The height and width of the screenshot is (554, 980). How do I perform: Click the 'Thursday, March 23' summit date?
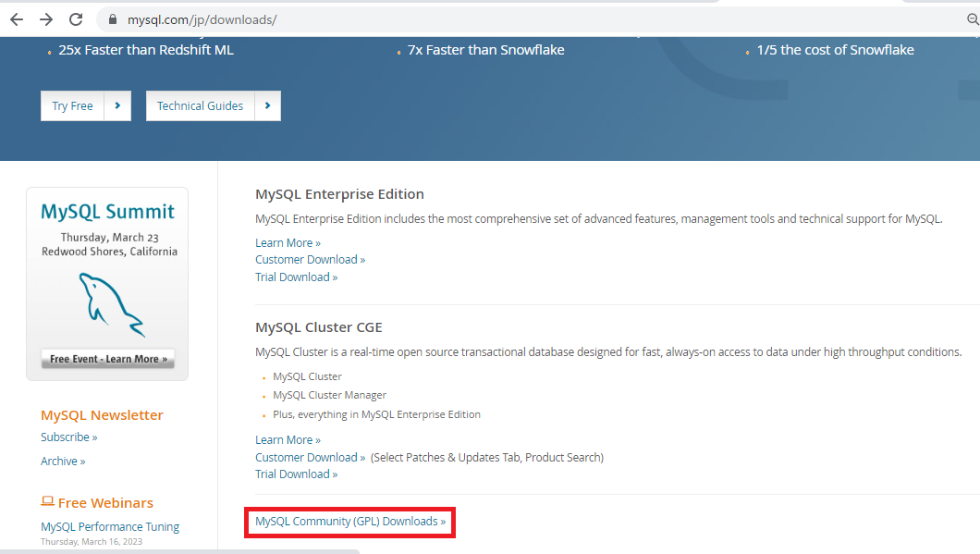pyautogui.click(x=109, y=238)
